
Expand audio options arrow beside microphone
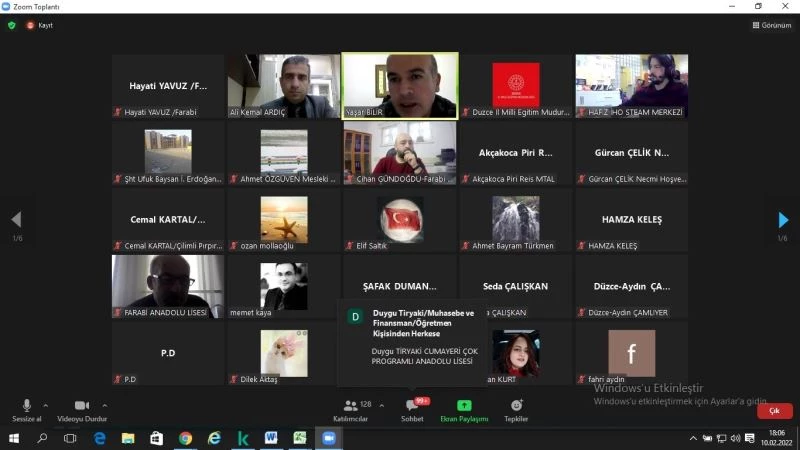tap(46, 406)
